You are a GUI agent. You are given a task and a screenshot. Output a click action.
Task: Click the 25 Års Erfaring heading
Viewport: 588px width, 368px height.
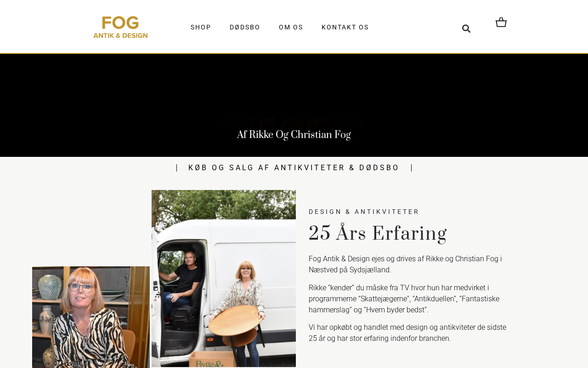[378, 234]
